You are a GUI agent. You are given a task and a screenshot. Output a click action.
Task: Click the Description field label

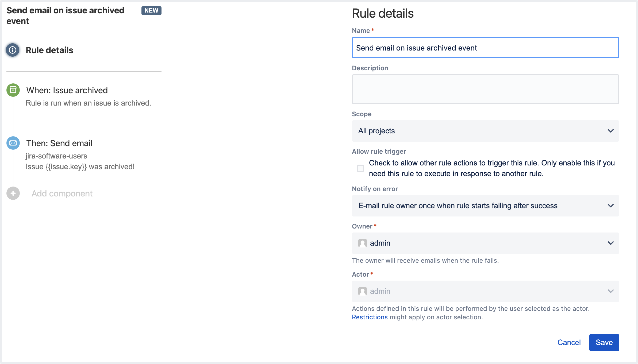pyautogui.click(x=370, y=68)
